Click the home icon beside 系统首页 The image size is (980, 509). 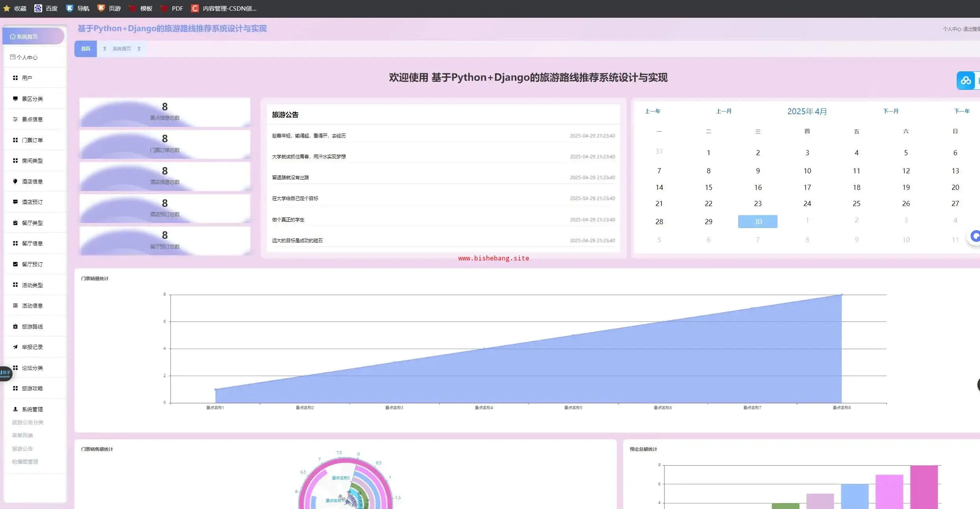click(13, 37)
